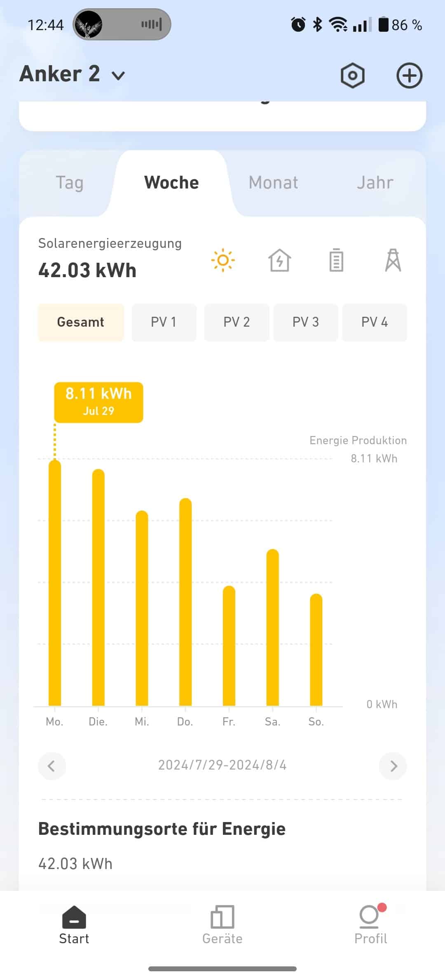The image size is (445, 980).
Task: Select the Gesamt filter chip
Action: point(81,322)
